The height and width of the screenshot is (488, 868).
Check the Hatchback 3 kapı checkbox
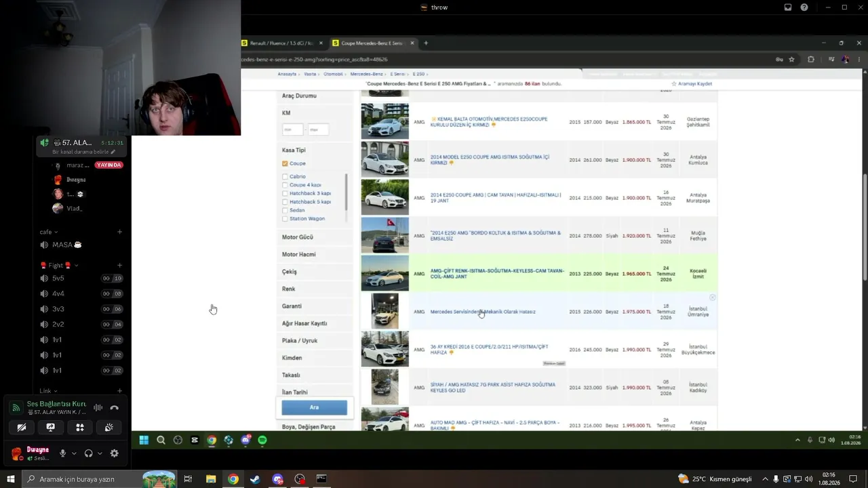(x=285, y=193)
